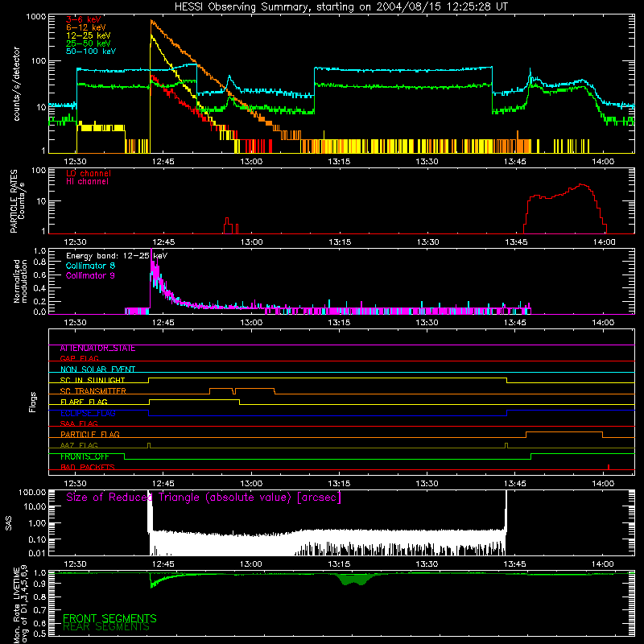Select the 50-100 keV legend label
The width and height of the screenshot is (644, 644).
point(91,52)
